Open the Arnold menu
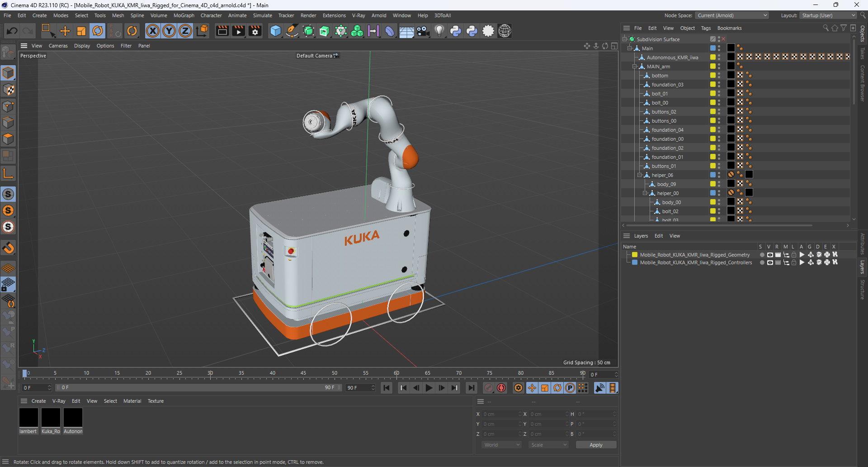Image resolution: width=868 pixels, height=467 pixels. [x=379, y=15]
